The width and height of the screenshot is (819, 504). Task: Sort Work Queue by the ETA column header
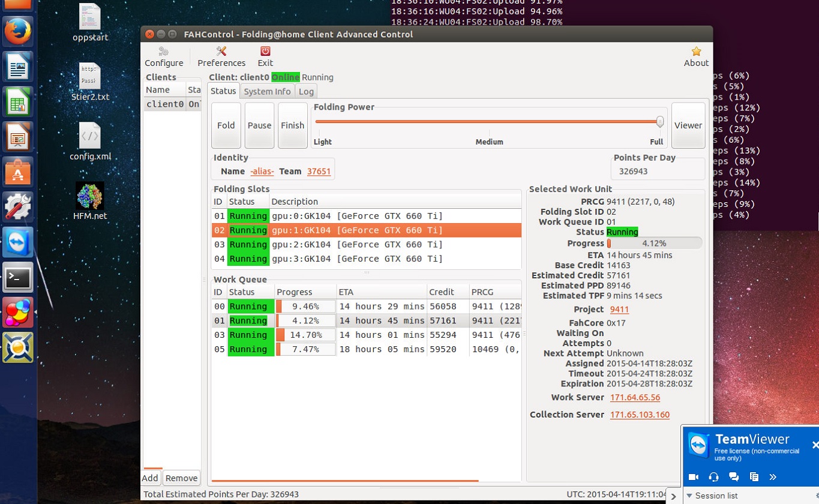click(x=381, y=292)
